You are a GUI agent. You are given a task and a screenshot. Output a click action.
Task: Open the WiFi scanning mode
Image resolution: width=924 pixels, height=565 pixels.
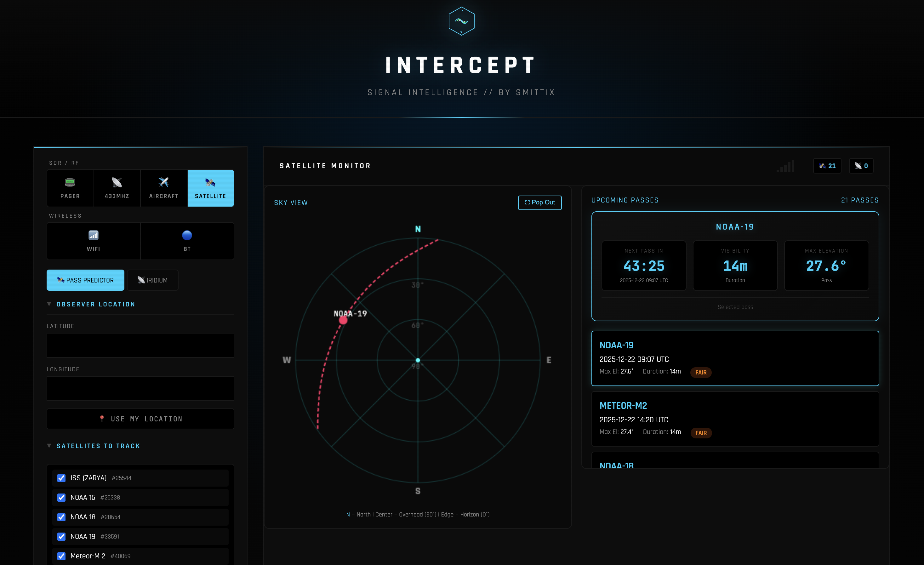[93, 241]
